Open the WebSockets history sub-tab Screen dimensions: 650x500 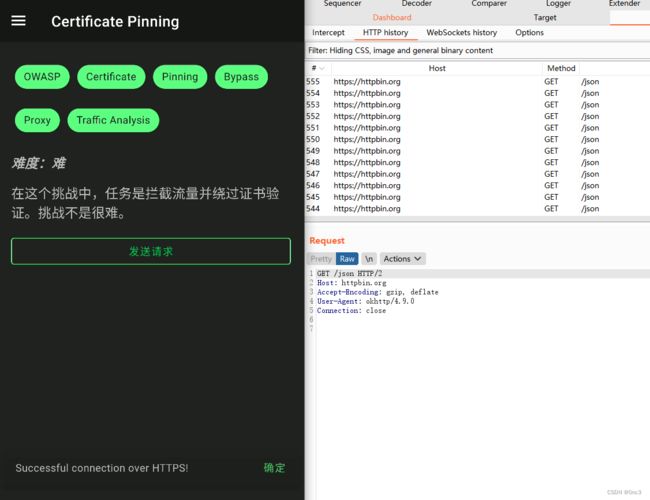pos(461,32)
